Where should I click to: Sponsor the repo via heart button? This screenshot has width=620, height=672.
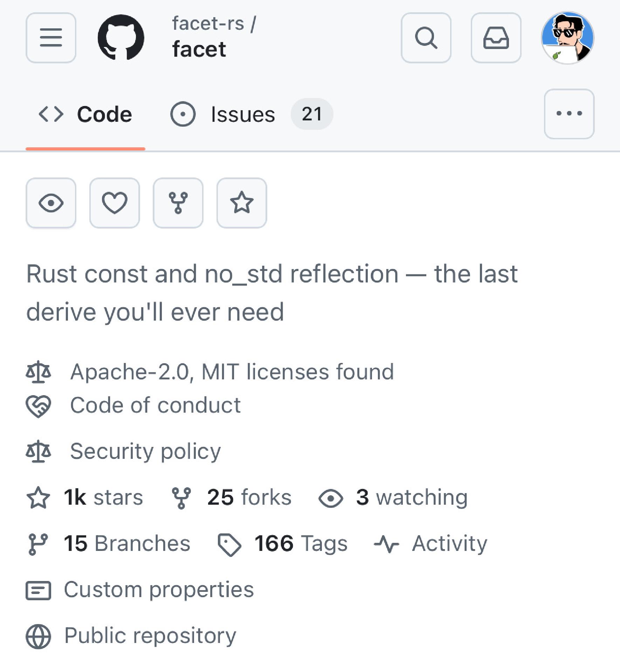pos(115,203)
